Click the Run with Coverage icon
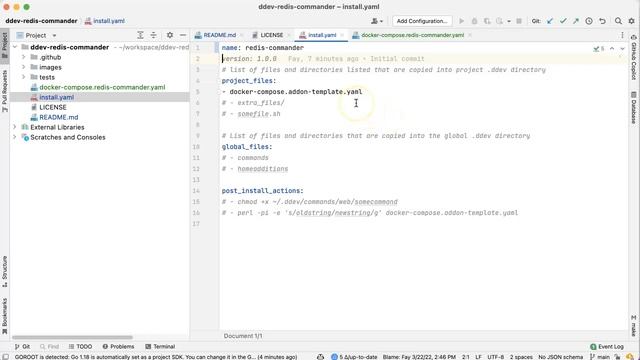This screenshot has height=360, width=640. pyautogui.click(x=487, y=21)
